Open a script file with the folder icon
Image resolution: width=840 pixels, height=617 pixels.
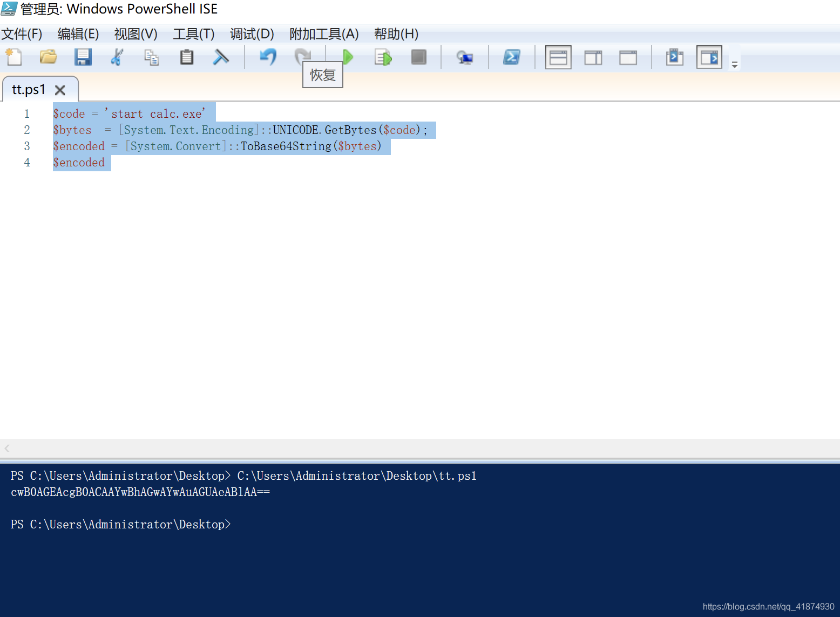coord(48,57)
